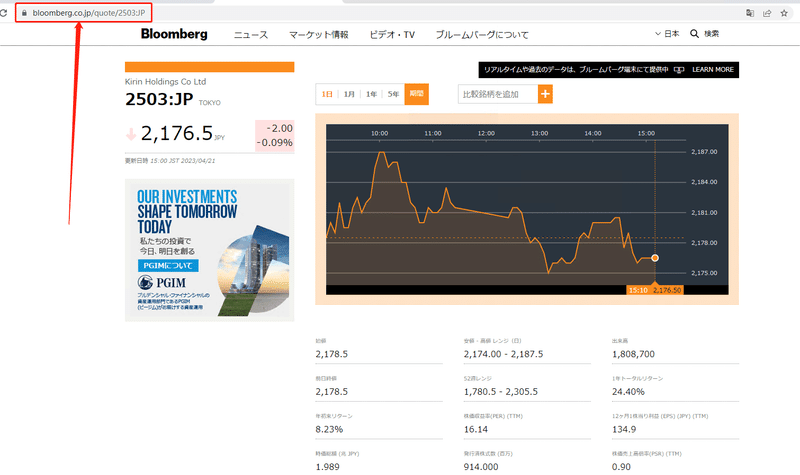The image size is (800, 475).
Task: Click the 13:00 chart time label
Action: [540, 133]
